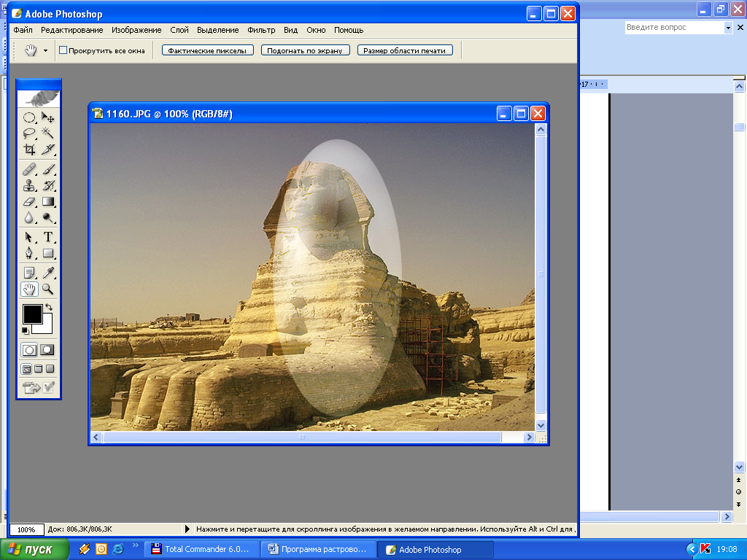Image resolution: width=747 pixels, height=560 pixels.
Task: Select the Clone Stamp tool
Action: 29,185
